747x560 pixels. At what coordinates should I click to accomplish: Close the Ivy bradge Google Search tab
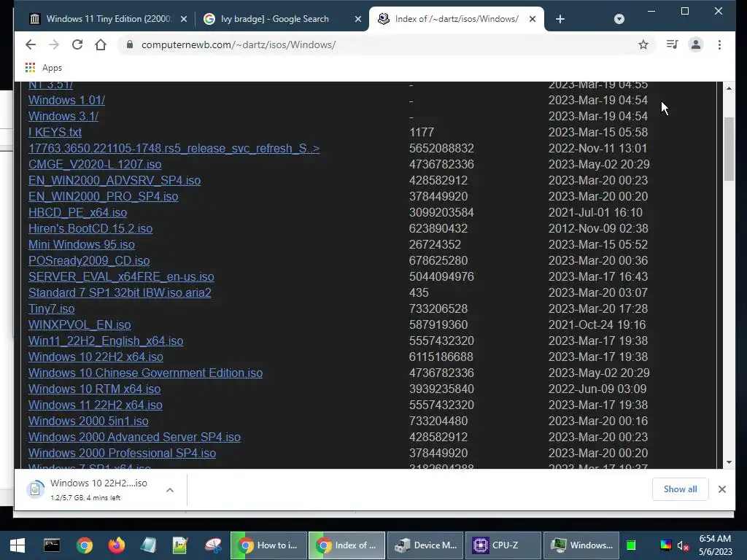pos(358,19)
